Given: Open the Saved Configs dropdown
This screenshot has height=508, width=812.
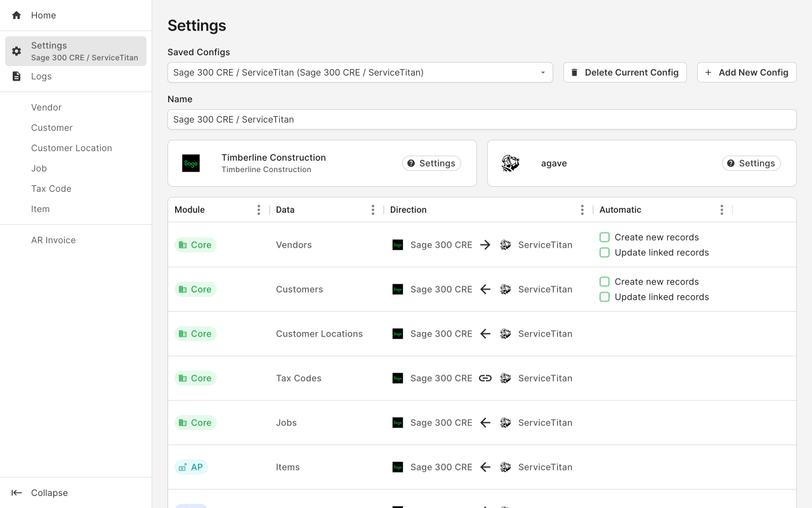Looking at the screenshot, I should pyautogui.click(x=360, y=72).
